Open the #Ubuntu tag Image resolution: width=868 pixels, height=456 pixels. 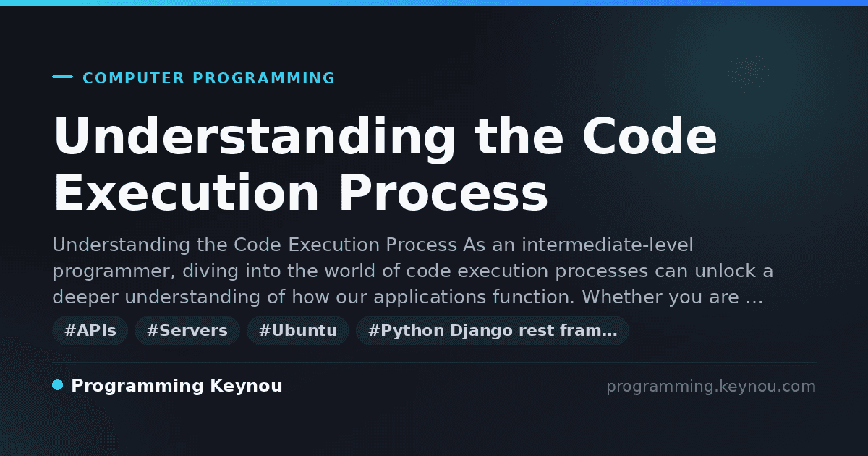click(x=297, y=331)
